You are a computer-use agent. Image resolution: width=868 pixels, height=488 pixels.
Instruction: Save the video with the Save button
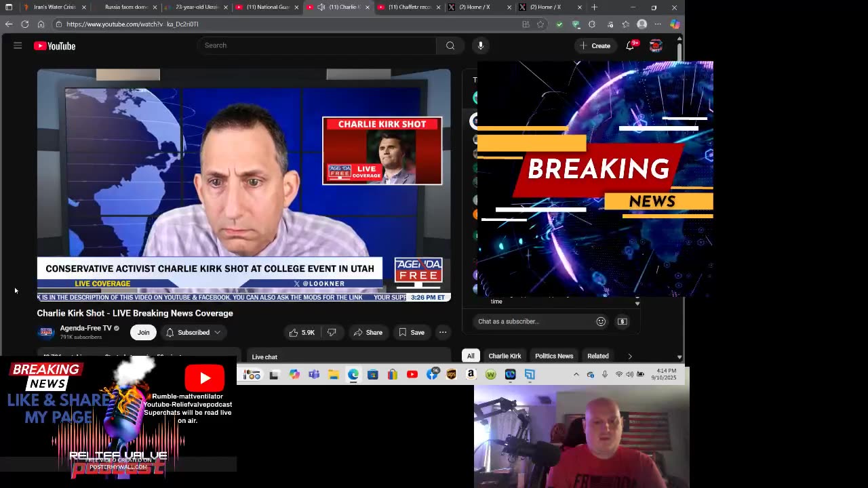point(412,332)
